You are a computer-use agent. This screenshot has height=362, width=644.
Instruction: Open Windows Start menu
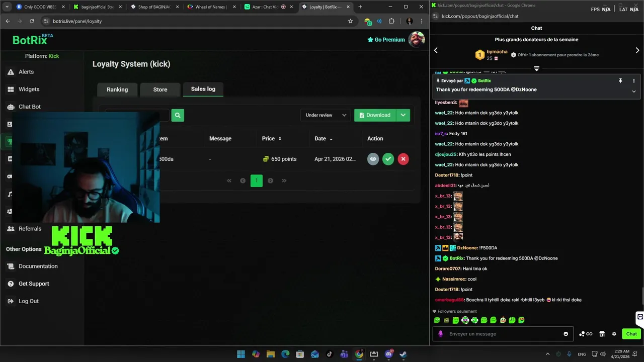coord(241,354)
